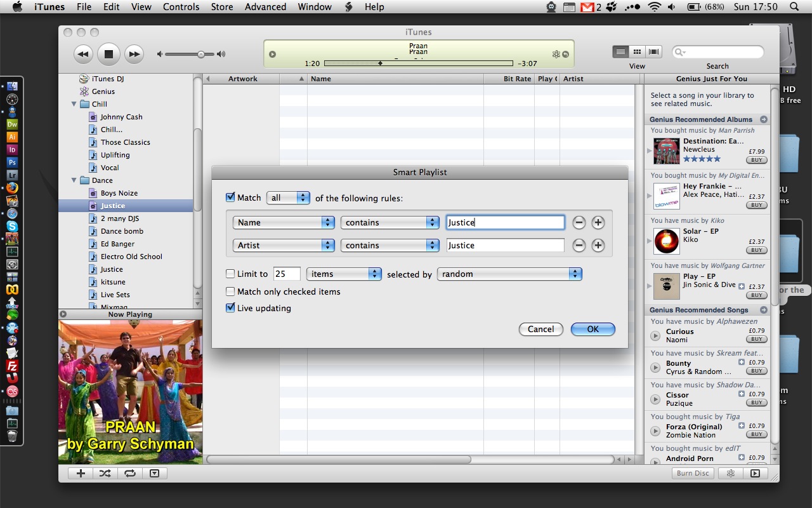Open Spotlight magnifier in menu bar
Image resolution: width=812 pixels, height=508 pixels.
[x=794, y=7]
